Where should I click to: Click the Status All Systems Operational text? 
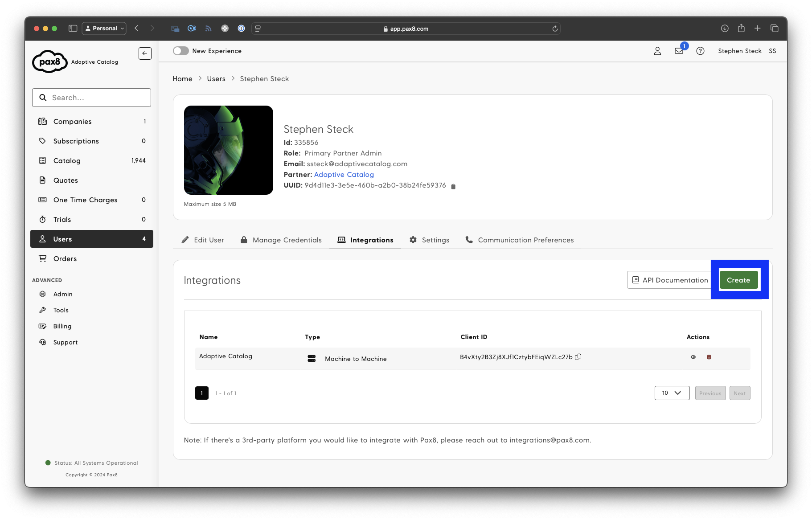pyautogui.click(x=96, y=463)
